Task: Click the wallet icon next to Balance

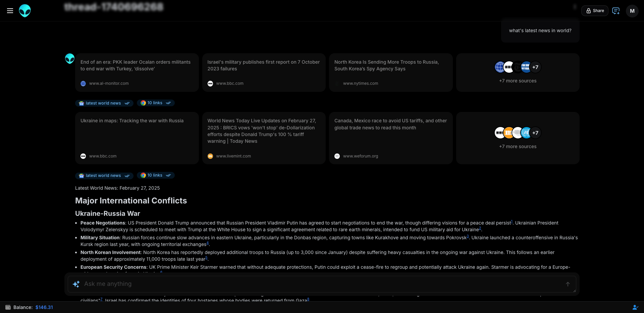Action: [x=8, y=307]
